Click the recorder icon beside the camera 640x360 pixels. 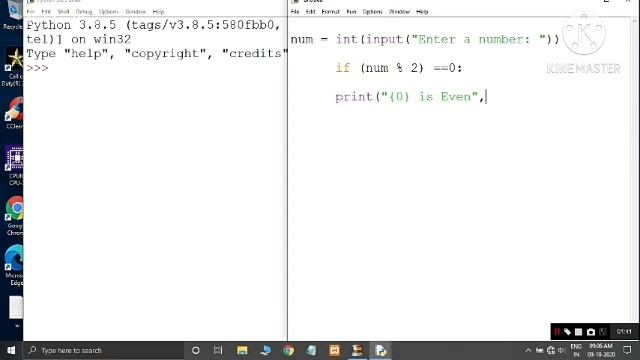tap(603, 332)
